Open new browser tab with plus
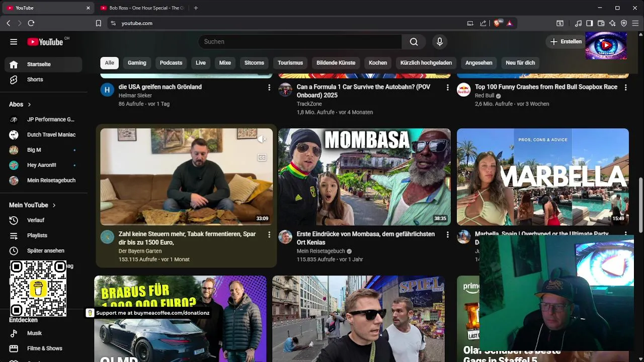644x362 pixels. pyautogui.click(x=196, y=8)
